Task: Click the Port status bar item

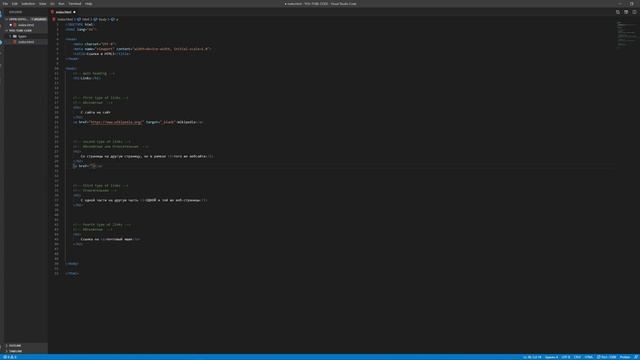Action: 607,357
